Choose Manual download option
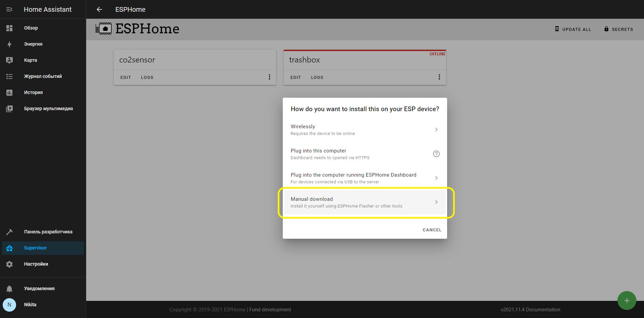This screenshot has width=644, height=318. pyautogui.click(x=365, y=202)
